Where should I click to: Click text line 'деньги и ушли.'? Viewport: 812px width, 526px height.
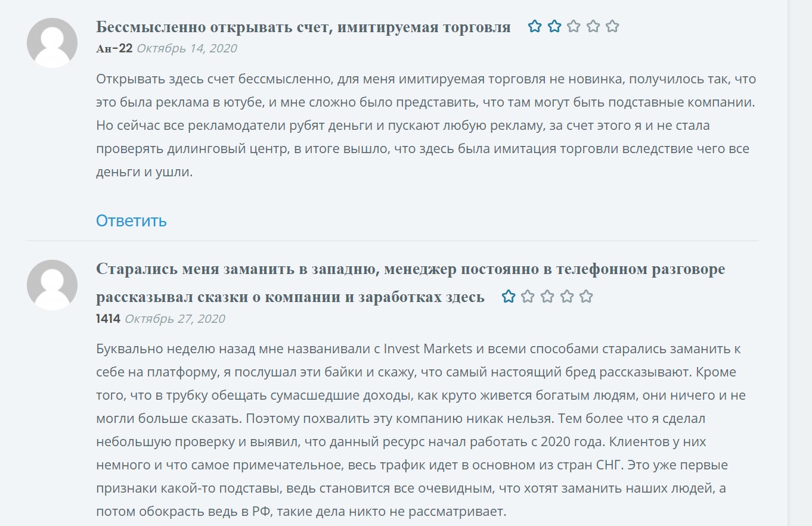(x=144, y=173)
